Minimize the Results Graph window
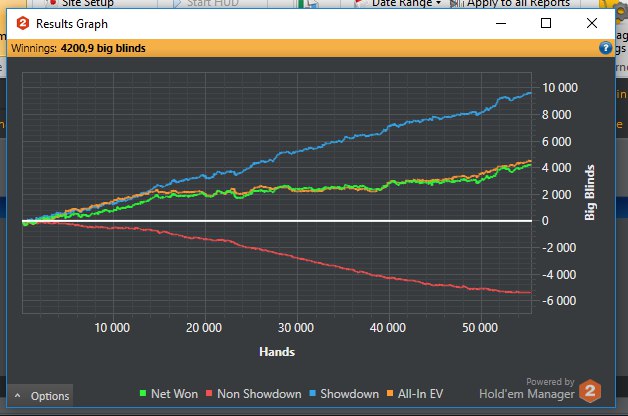 (501, 23)
